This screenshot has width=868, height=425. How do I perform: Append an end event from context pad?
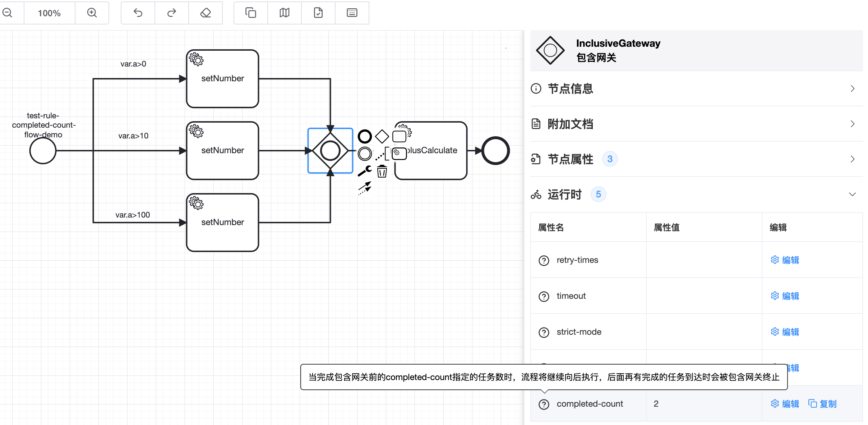pyautogui.click(x=365, y=136)
